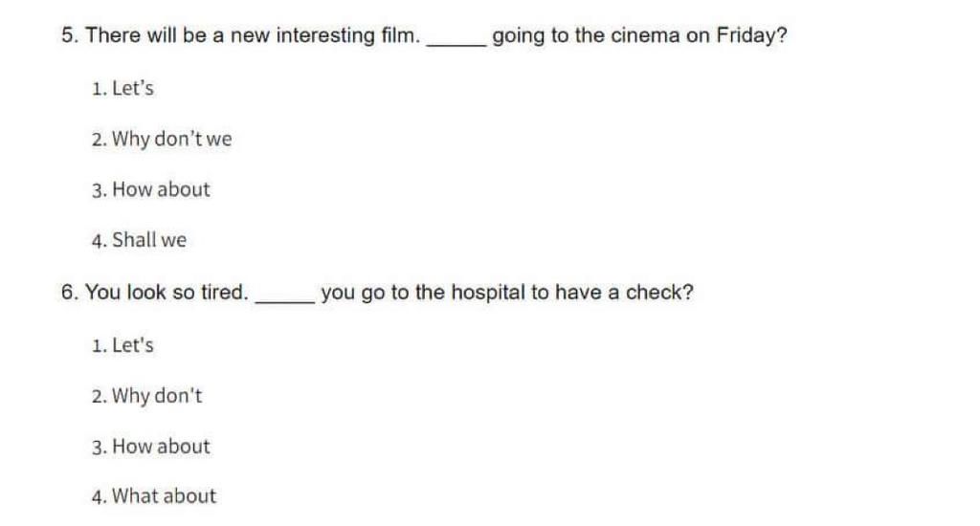Click "interesting" in the question 5 sentence

click(x=325, y=35)
